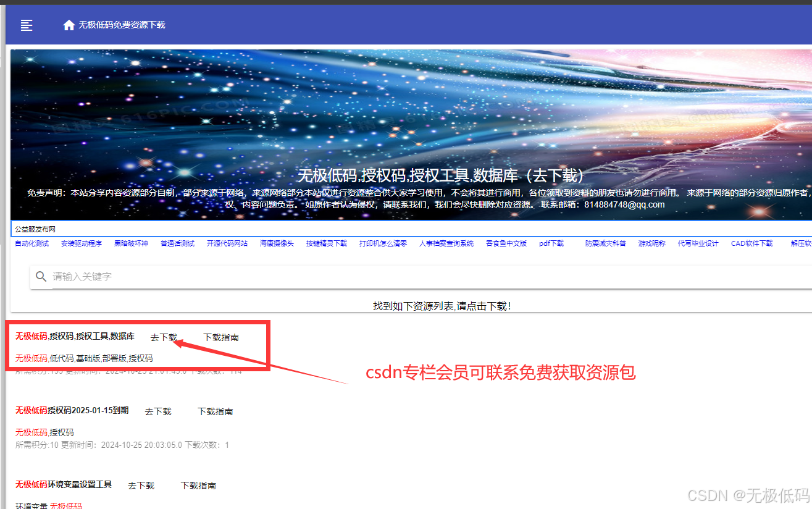The height and width of the screenshot is (509, 812).
Task: Open the 人事档案查询系统 link
Action: 446,244
